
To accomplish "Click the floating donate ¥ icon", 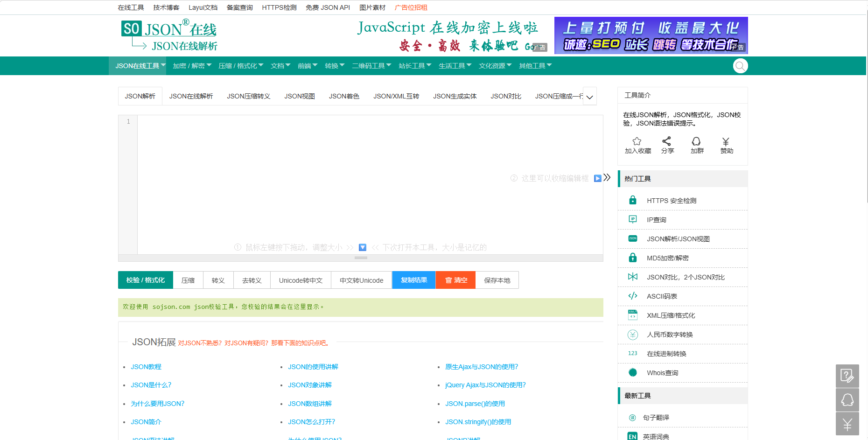I will (847, 424).
